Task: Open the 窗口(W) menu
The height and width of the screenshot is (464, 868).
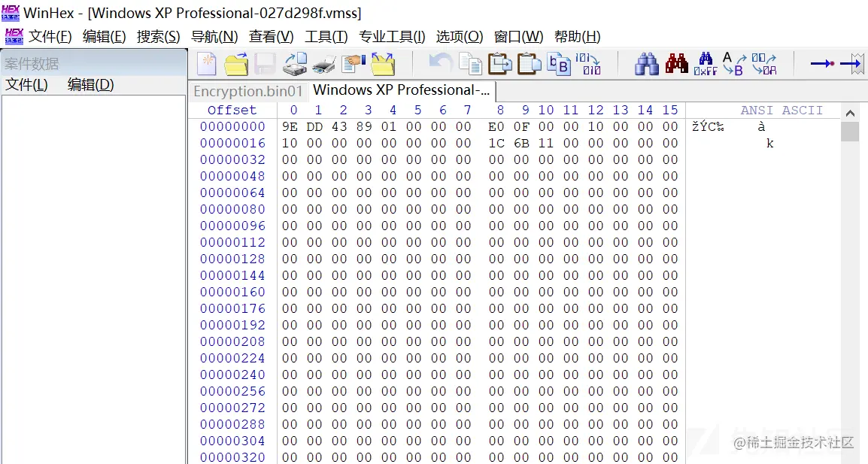Action: (519, 37)
